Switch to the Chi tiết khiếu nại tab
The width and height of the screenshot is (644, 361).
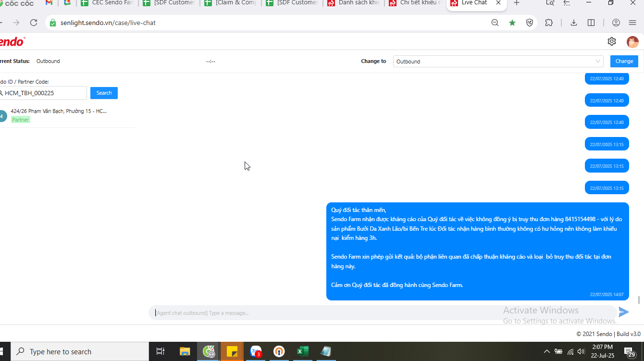pos(415,3)
